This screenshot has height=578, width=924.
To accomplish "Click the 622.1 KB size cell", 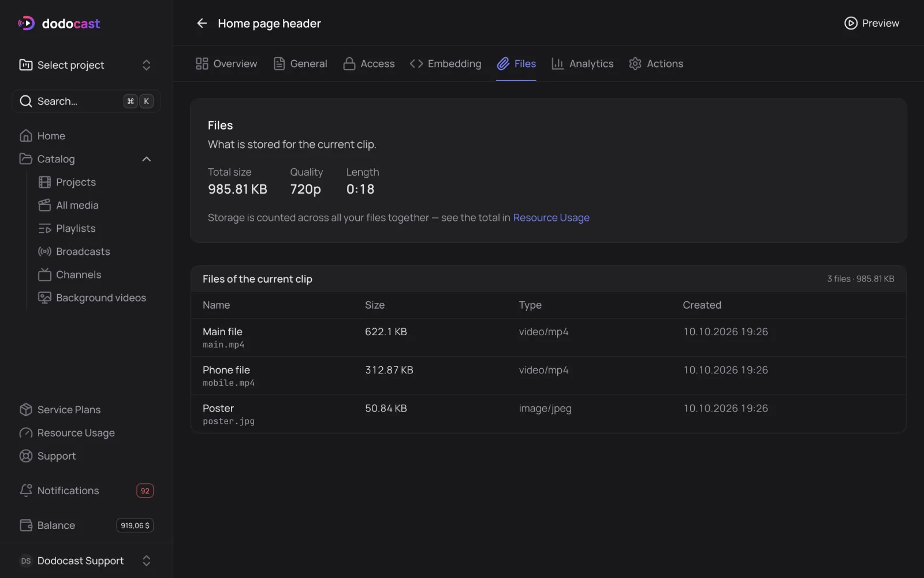I will click(386, 332).
